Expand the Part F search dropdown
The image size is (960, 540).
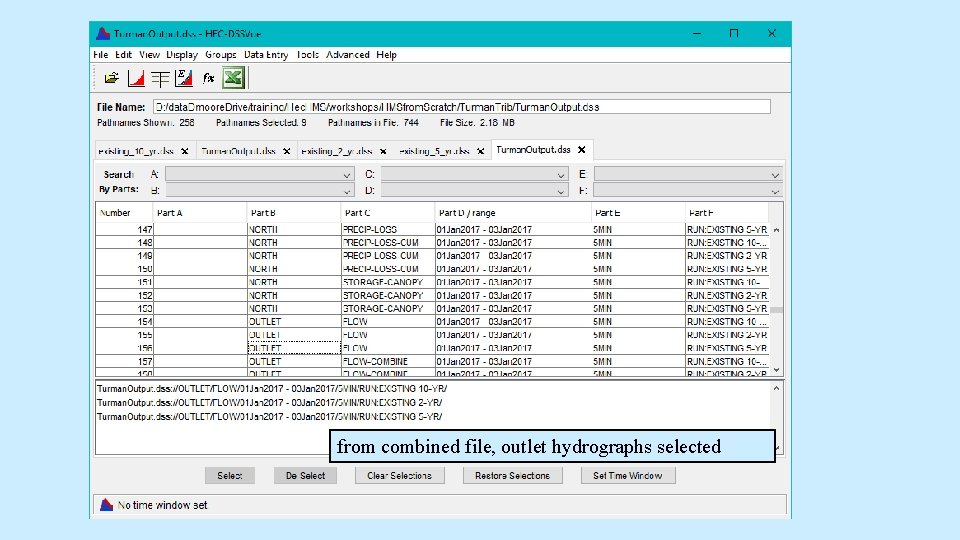point(775,191)
